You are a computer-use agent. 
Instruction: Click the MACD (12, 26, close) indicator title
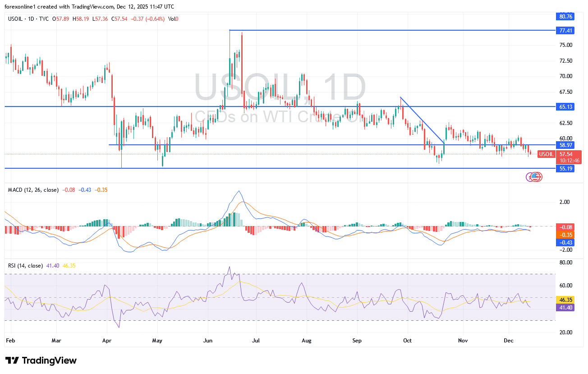[x=33, y=190]
